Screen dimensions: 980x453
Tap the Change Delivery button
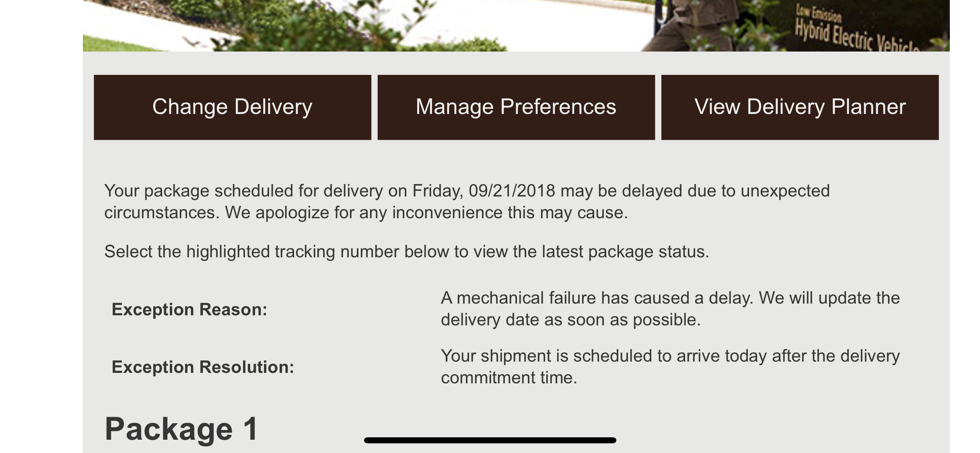coord(233,107)
